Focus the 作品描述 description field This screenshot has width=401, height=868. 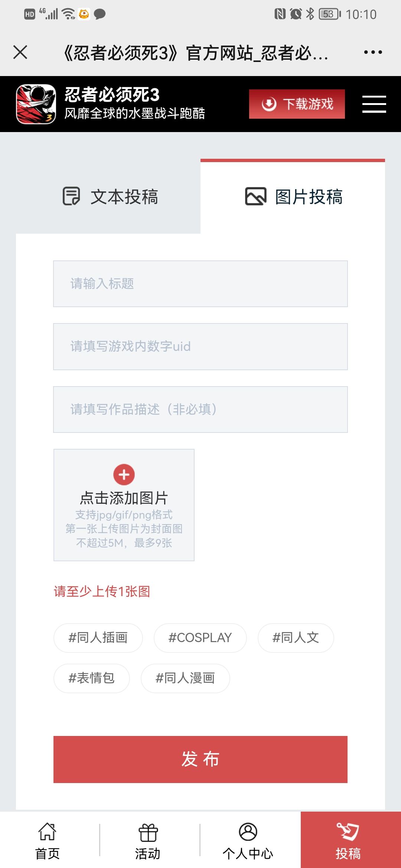pyautogui.click(x=200, y=410)
